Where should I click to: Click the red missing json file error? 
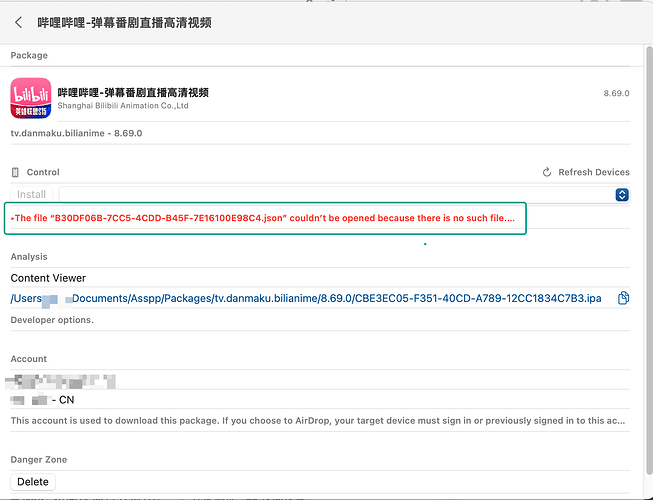pos(265,218)
